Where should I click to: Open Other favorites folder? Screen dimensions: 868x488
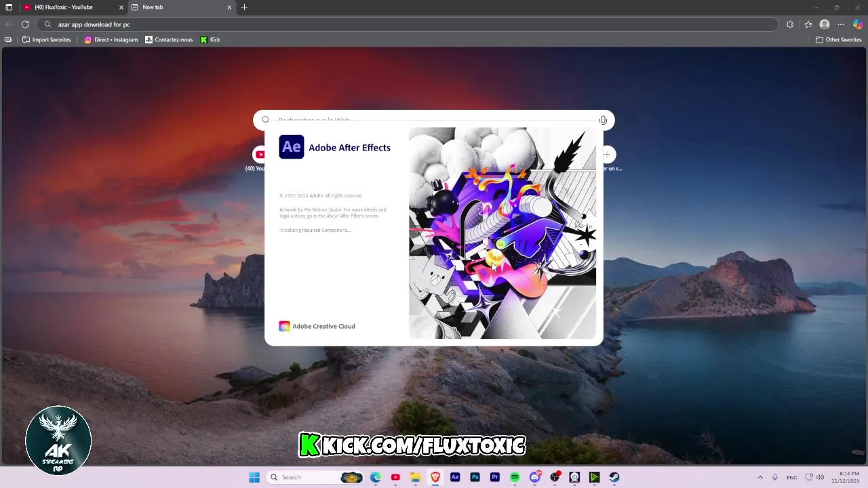(x=839, y=40)
